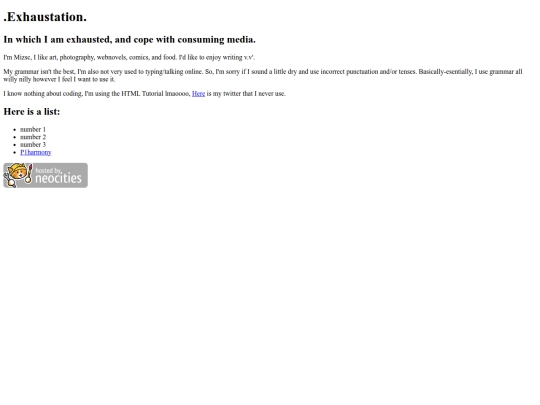
Task: Click the ".Exhaustation." page title
Action: pos(45,17)
